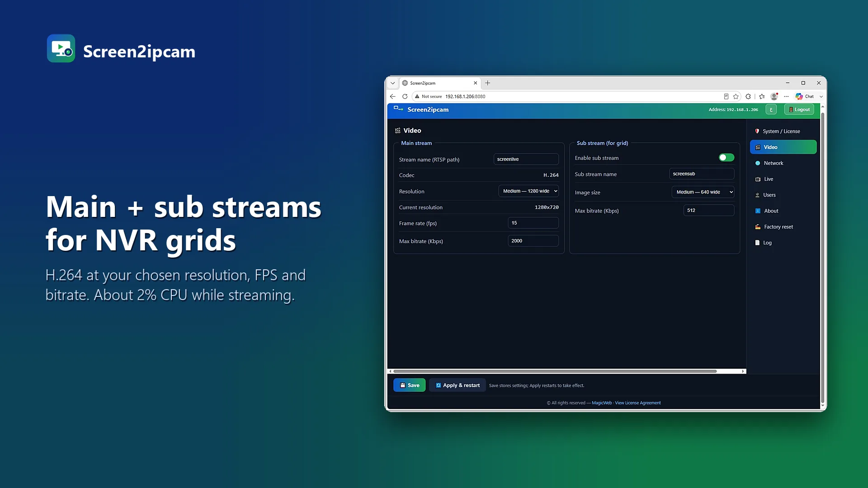This screenshot has height=488, width=868.
Task: Open the favorites list icon
Action: (x=762, y=96)
